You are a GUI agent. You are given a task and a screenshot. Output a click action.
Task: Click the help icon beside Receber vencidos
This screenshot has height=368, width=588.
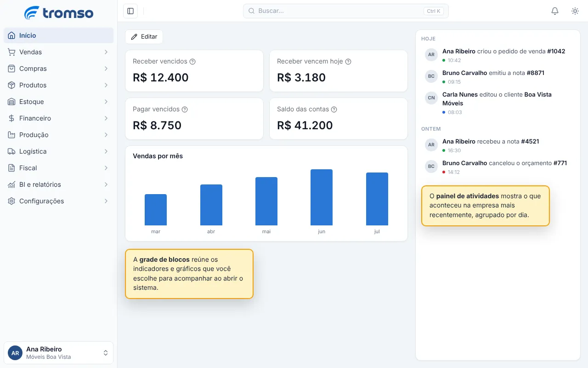193,62
